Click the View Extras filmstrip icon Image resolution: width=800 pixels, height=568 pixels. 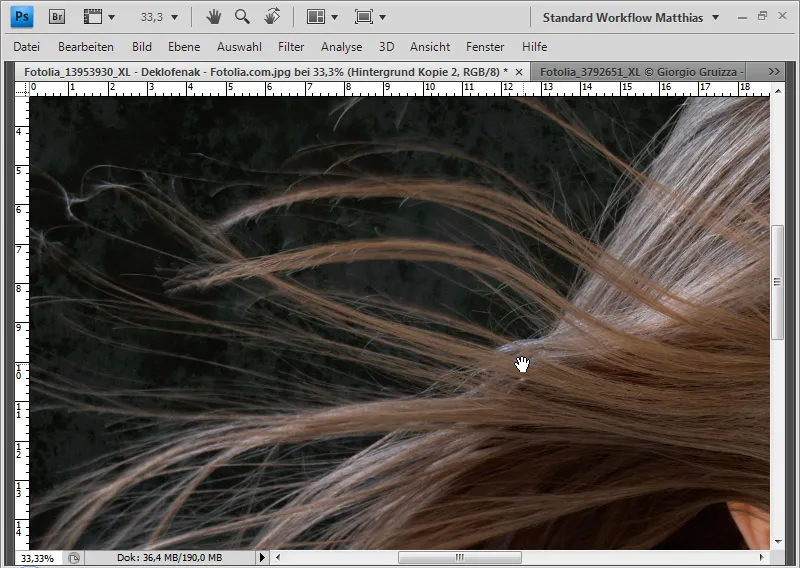click(x=93, y=17)
